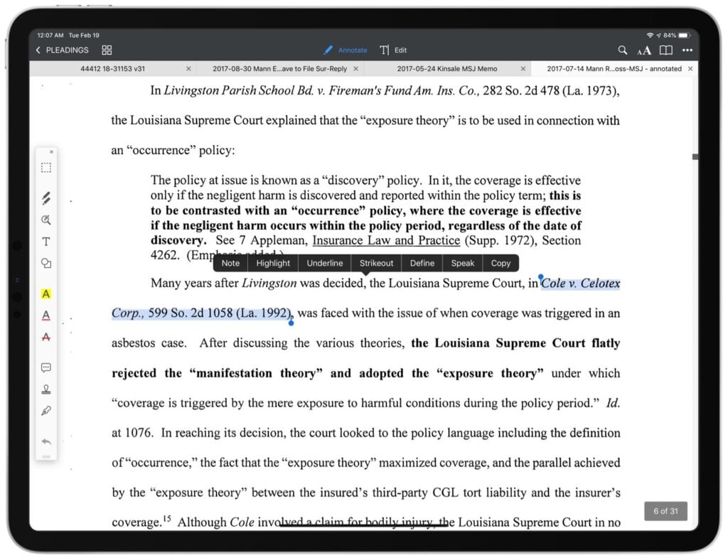Open text appearance AA settings

[x=644, y=50]
